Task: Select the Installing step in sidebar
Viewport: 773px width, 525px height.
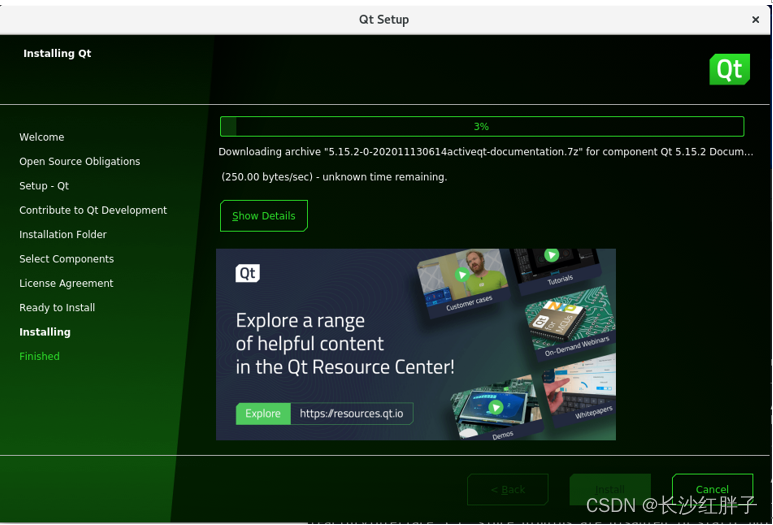Action: pos(45,332)
